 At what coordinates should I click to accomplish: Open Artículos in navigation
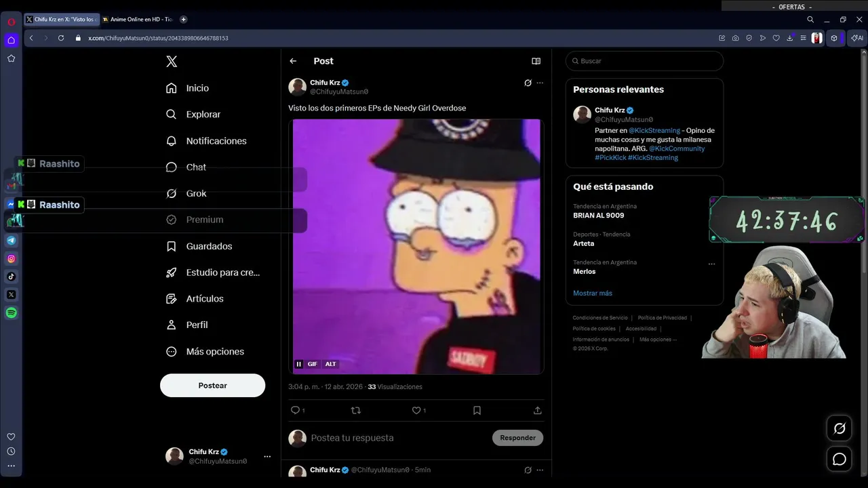195,298
